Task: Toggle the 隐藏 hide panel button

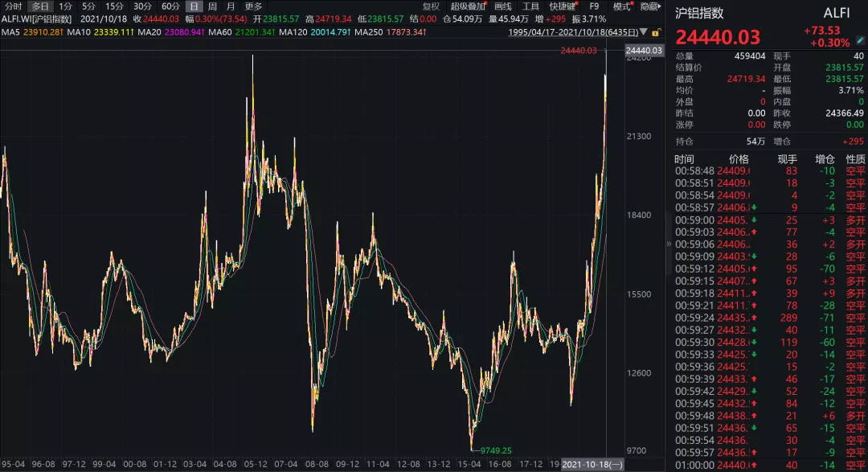Action: (x=651, y=6)
